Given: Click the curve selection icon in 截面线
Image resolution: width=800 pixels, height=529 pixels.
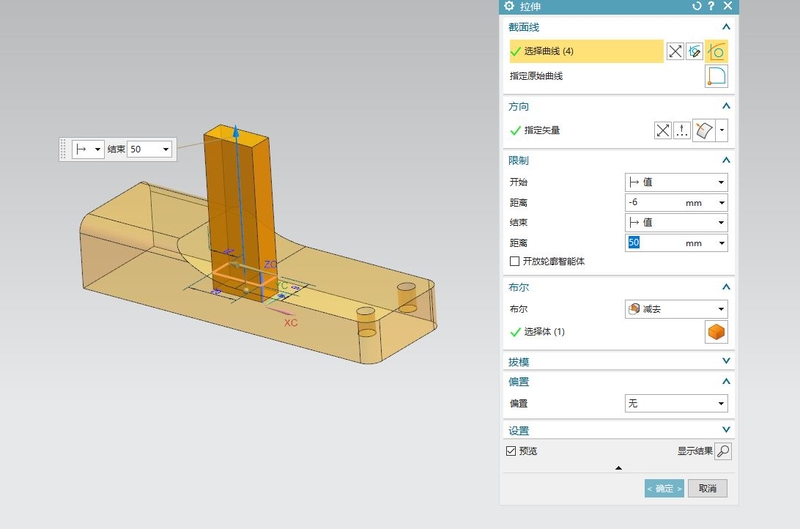Looking at the screenshot, I should (717, 51).
